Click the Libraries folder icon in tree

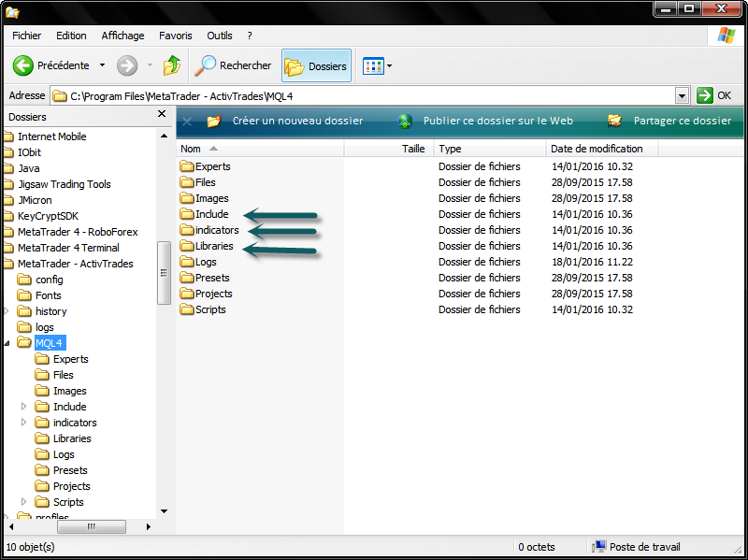(x=42, y=438)
